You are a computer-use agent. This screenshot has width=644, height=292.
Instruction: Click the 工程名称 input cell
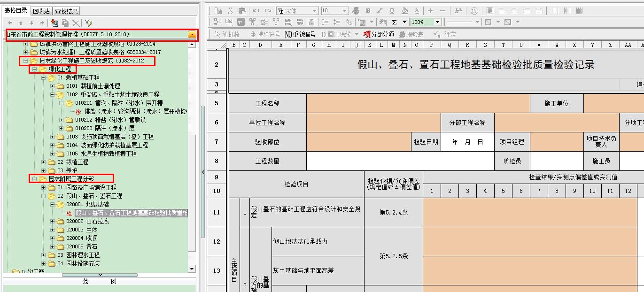(x=418, y=103)
